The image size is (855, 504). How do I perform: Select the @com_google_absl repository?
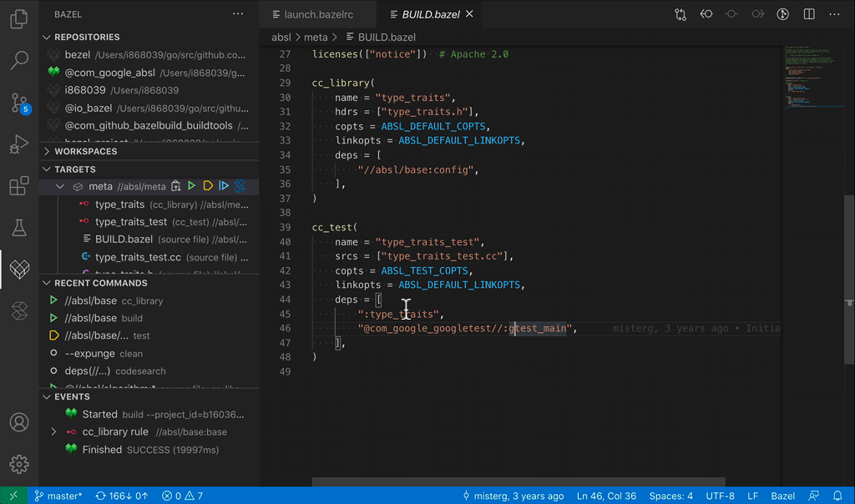[149, 73]
